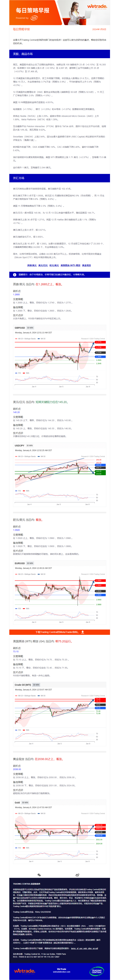Click the pivot value 2038.00
This screenshot has width=119, height=980.
pos(17,769)
